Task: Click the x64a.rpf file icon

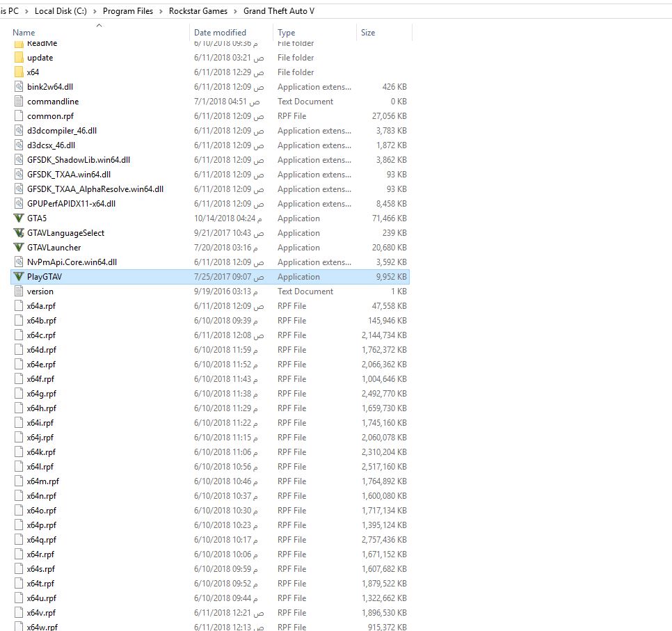Action: point(18,305)
